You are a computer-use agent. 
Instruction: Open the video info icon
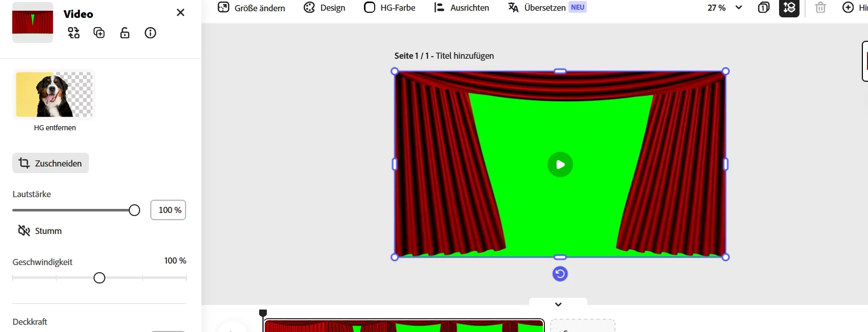click(150, 33)
